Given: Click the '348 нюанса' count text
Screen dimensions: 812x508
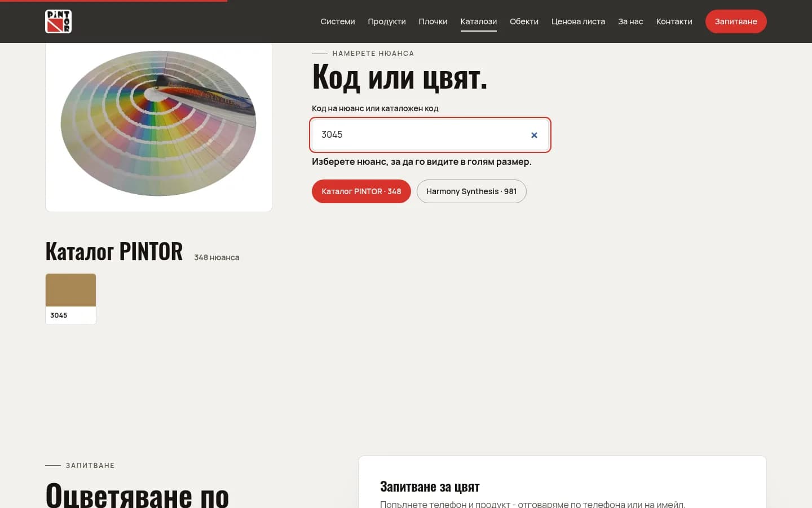Looking at the screenshot, I should pyautogui.click(x=217, y=257).
